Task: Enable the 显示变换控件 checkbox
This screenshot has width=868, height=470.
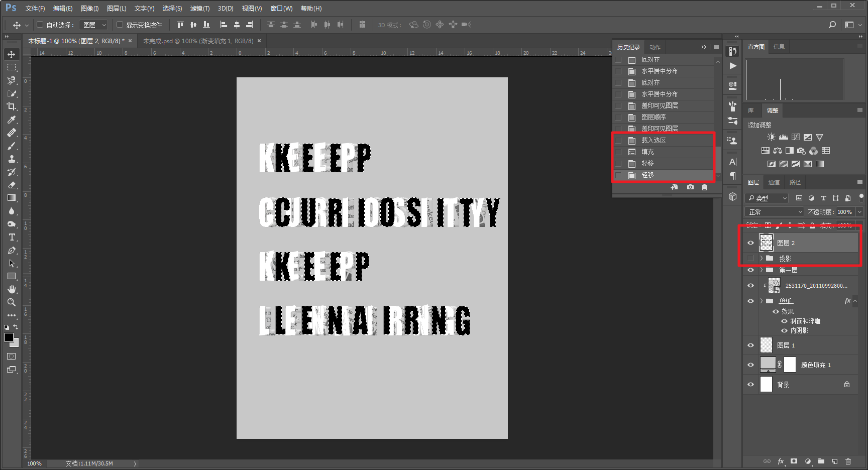Action: [x=120, y=24]
